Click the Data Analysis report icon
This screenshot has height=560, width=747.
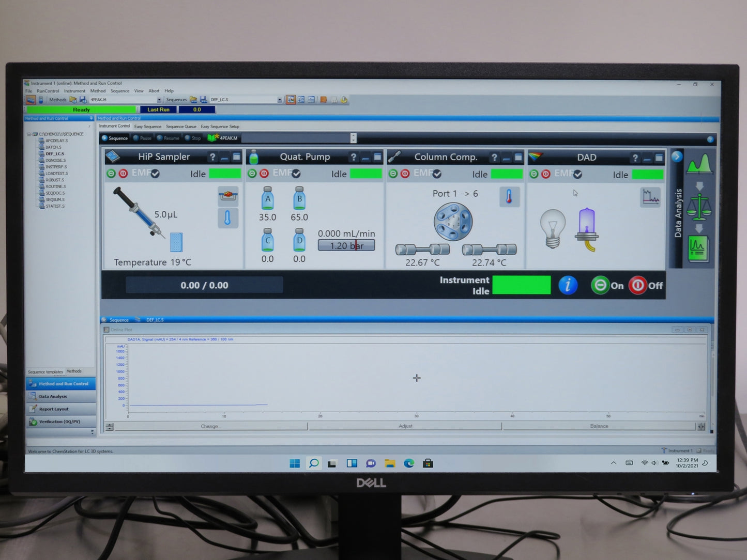point(698,249)
